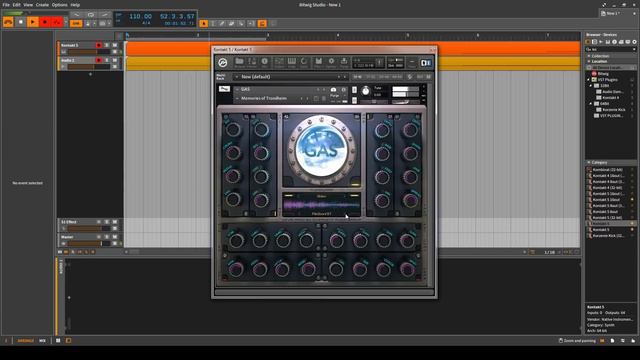The width and height of the screenshot is (640, 360).
Task: Toggle mute on Master track
Action: pyautogui.click(x=115, y=237)
